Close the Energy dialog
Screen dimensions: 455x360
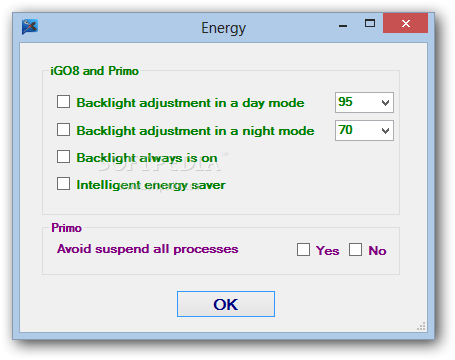(x=406, y=23)
